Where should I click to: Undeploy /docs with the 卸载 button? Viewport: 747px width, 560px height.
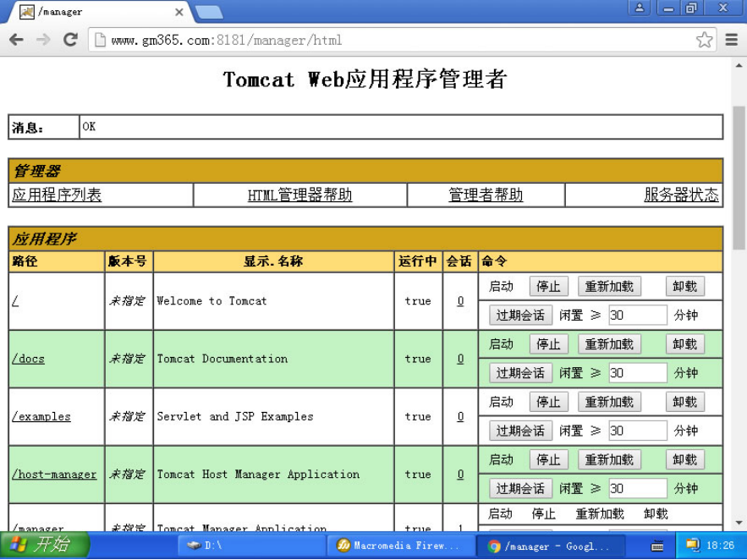click(x=684, y=344)
